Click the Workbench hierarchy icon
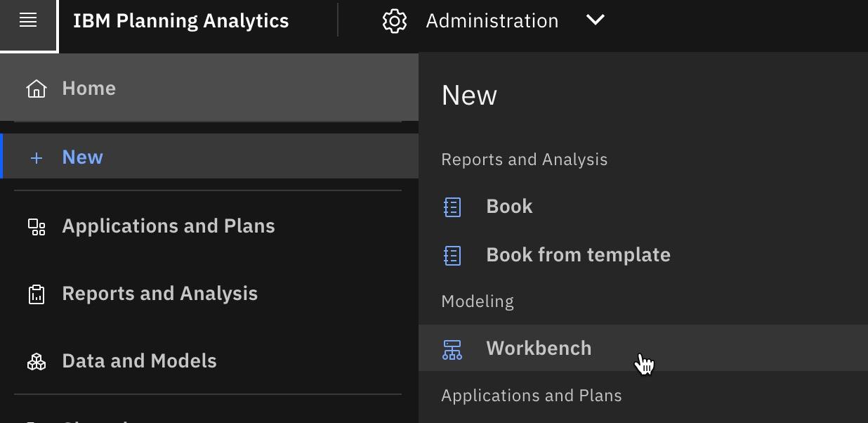The height and width of the screenshot is (423, 868). coord(452,349)
